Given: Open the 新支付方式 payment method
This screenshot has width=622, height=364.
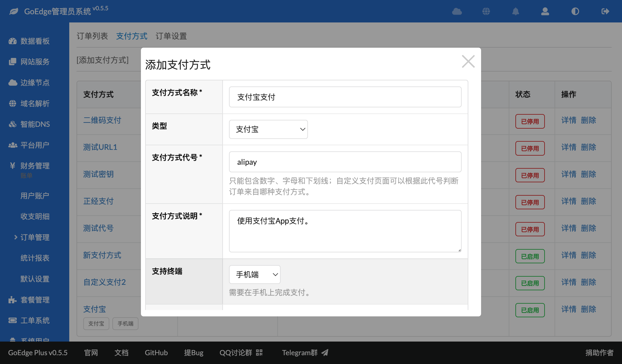Looking at the screenshot, I should (102, 255).
